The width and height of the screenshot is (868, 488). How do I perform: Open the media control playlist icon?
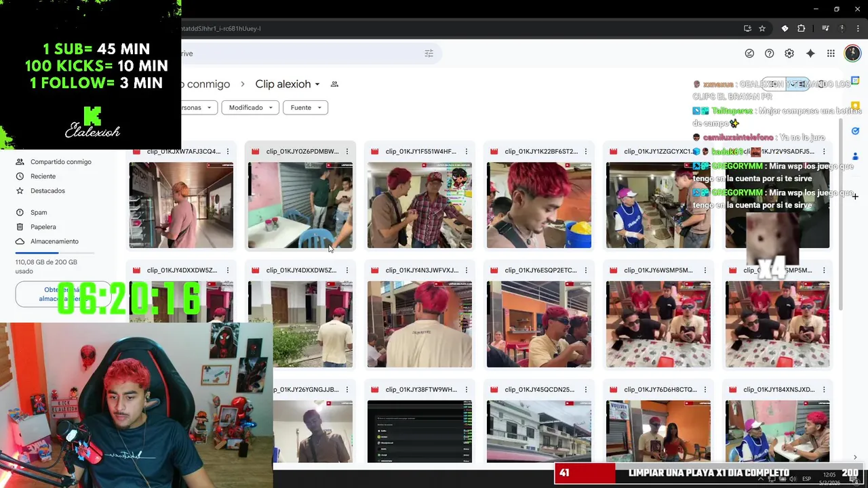[x=825, y=28]
